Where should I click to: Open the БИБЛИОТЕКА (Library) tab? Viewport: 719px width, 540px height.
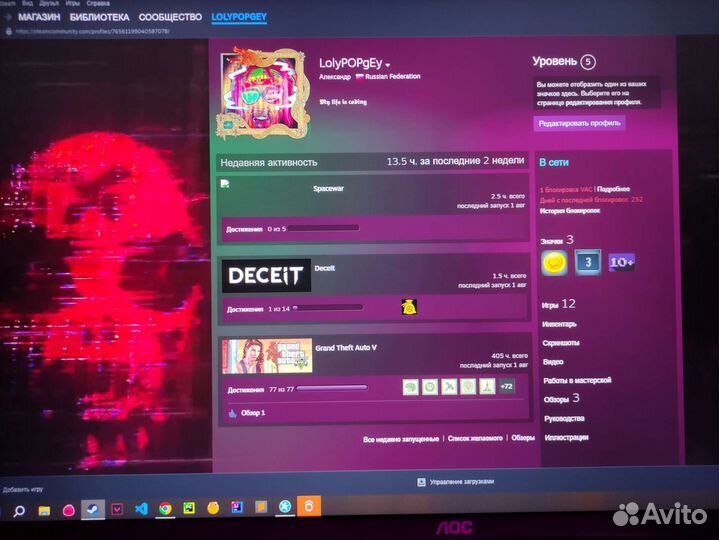point(100,17)
